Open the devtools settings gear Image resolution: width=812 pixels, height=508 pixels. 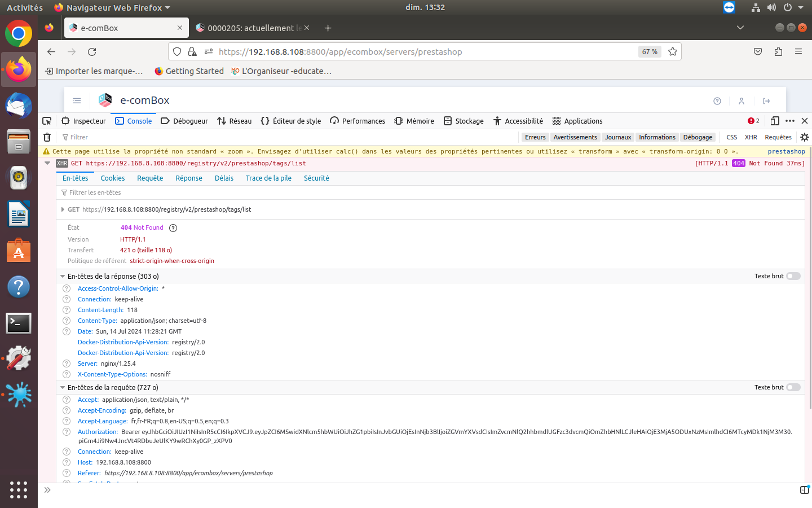pyautogui.click(x=805, y=137)
